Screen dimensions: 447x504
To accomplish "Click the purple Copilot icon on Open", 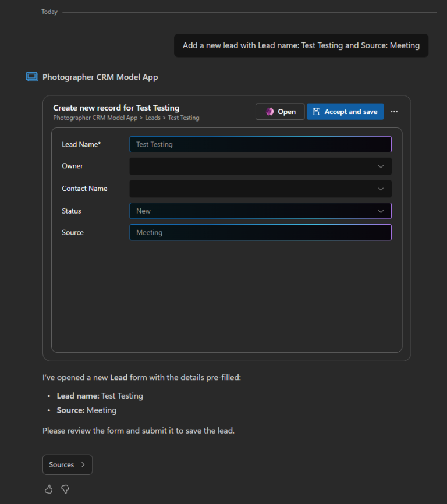I will pos(269,112).
